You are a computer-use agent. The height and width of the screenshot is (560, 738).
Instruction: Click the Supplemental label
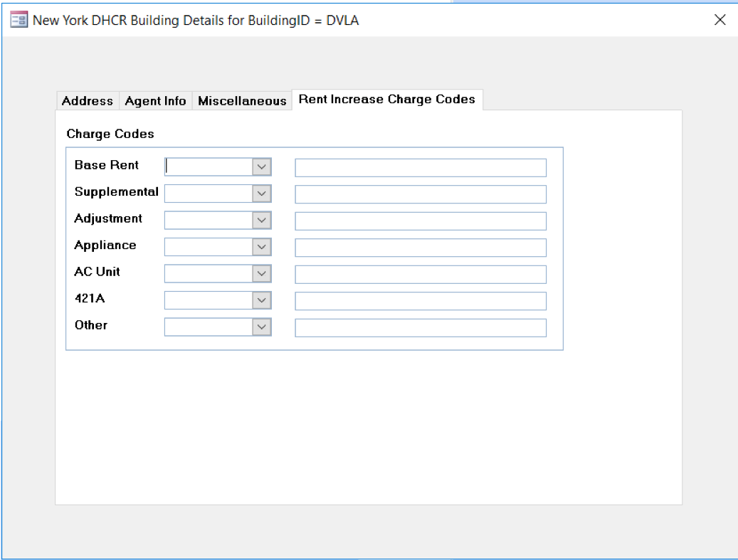(x=116, y=192)
